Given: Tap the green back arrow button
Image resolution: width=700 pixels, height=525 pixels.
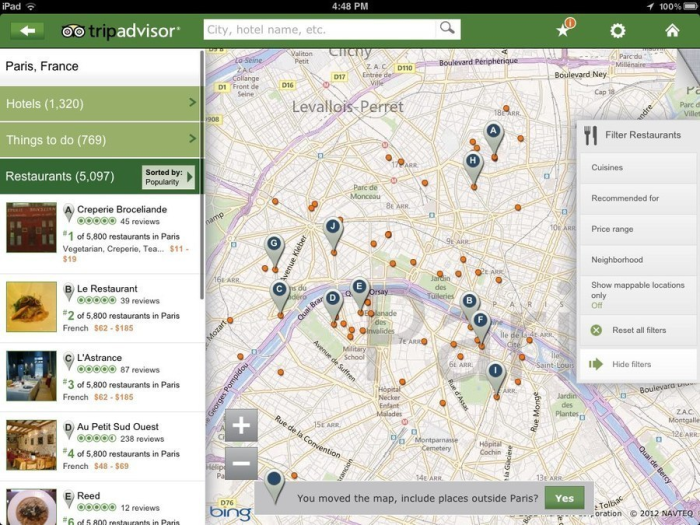Looking at the screenshot, I should pyautogui.click(x=27, y=31).
